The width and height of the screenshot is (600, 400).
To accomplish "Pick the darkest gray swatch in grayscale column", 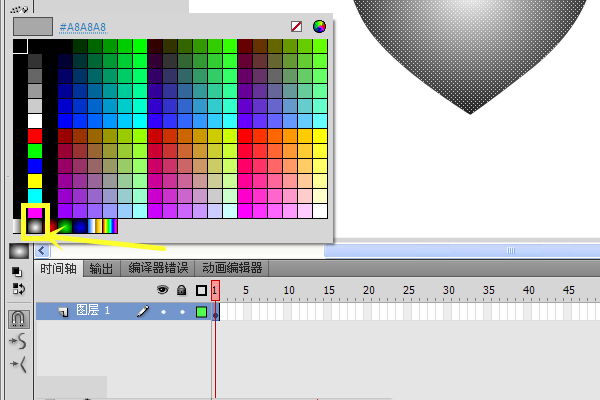I will tap(35, 61).
